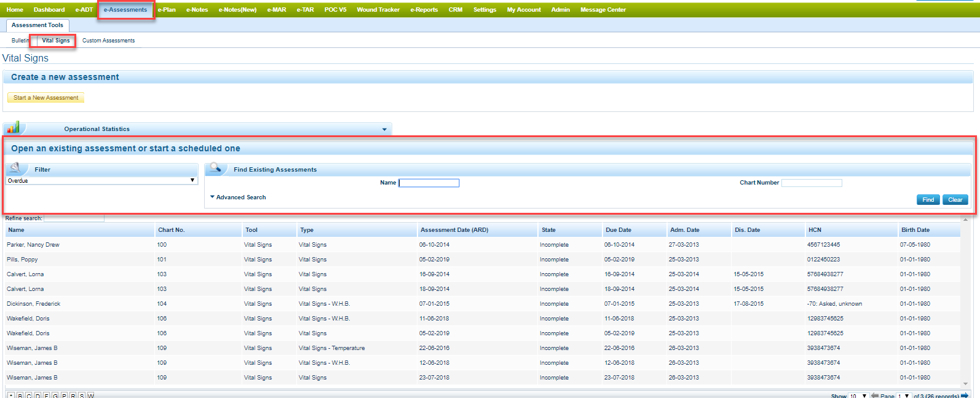Screen dimensions: 980x398
Task: Click the Operational Statistics bar chart icon
Action: [13, 128]
